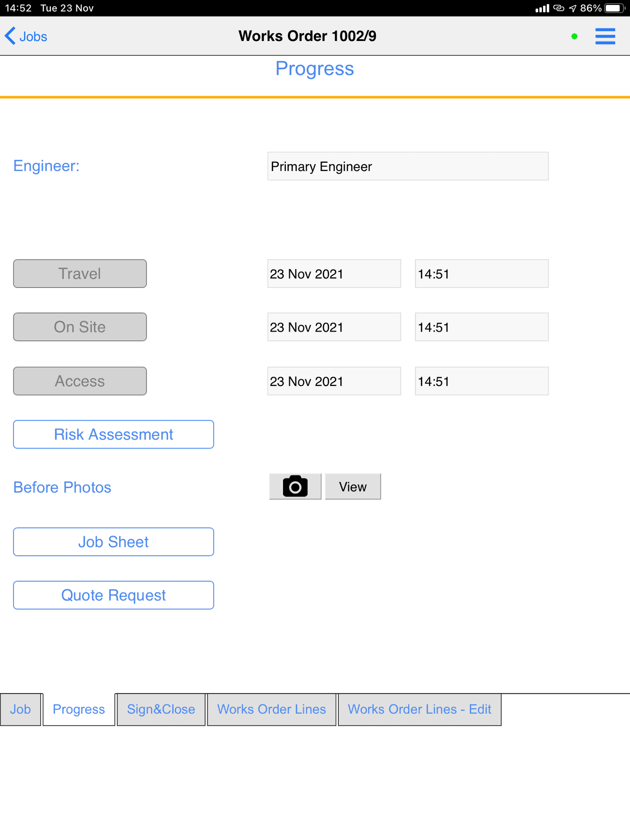The width and height of the screenshot is (630, 840).
Task: Go back using the Jobs chevron
Action: (x=26, y=36)
